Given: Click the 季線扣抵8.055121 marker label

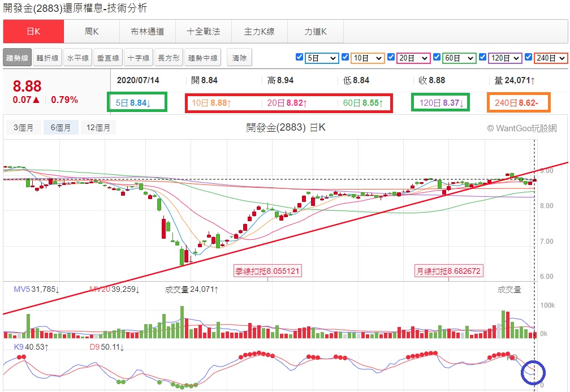Looking at the screenshot, I should 267,271.
